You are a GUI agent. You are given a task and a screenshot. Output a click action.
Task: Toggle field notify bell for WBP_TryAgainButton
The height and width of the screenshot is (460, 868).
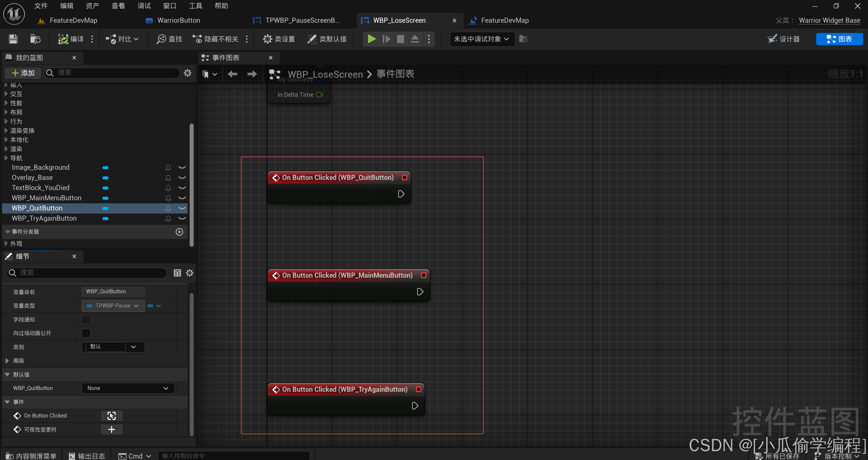168,218
